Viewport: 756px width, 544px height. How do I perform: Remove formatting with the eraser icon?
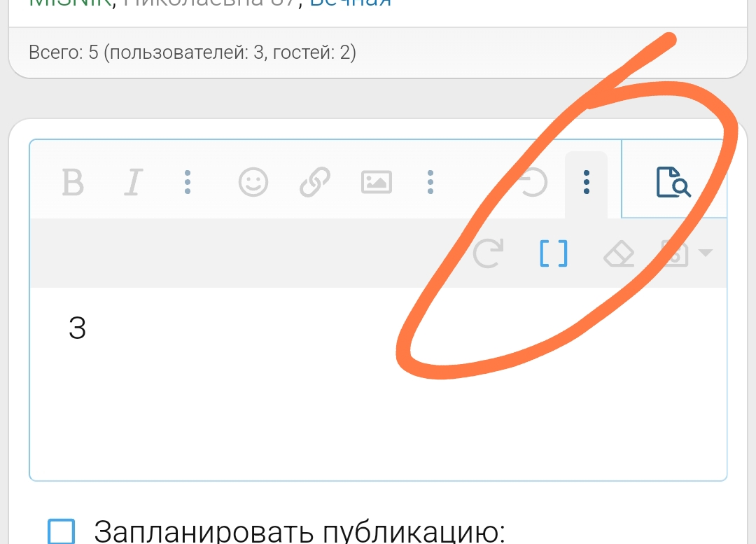coord(619,253)
